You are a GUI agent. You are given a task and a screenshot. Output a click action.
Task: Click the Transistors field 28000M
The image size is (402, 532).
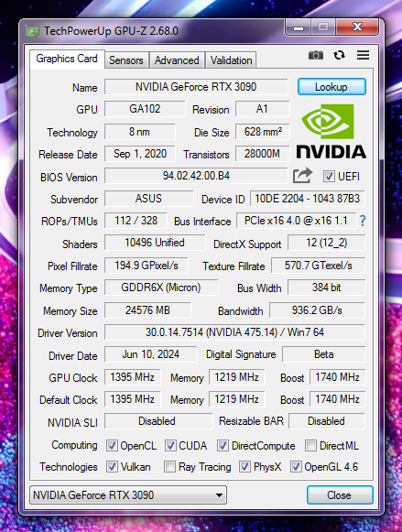263,154
